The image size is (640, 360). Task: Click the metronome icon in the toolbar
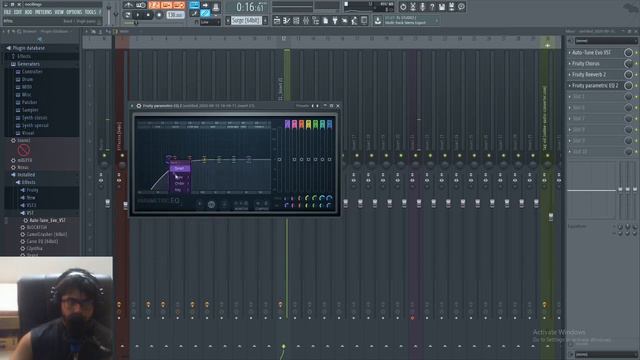pyautogui.click(x=129, y=5)
